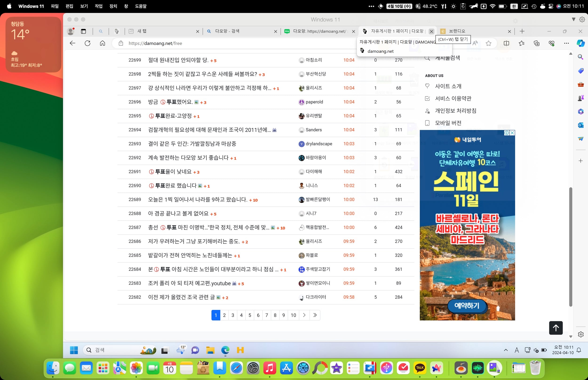Viewport: 588px width, 380px height.
Task: Close the 내일투어 advertisement
Action: [x=512, y=133]
